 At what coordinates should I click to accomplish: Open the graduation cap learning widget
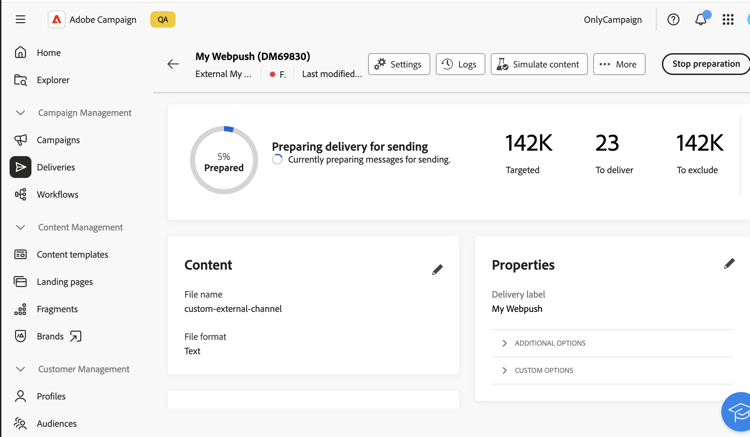[x=739, y=412]
